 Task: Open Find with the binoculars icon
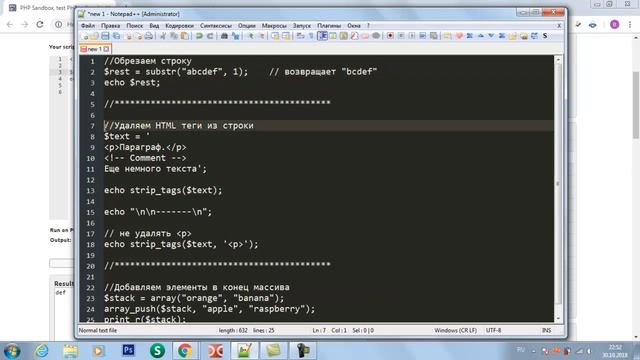224,36
